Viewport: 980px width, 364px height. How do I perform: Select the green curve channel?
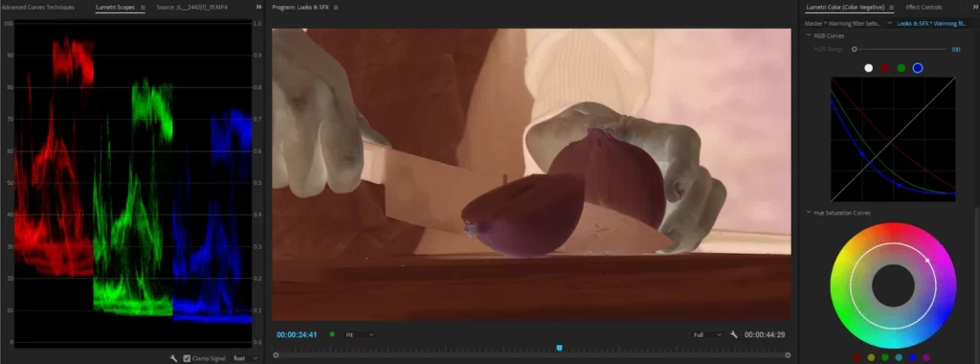pyautogui.click(x=902, y=68)
